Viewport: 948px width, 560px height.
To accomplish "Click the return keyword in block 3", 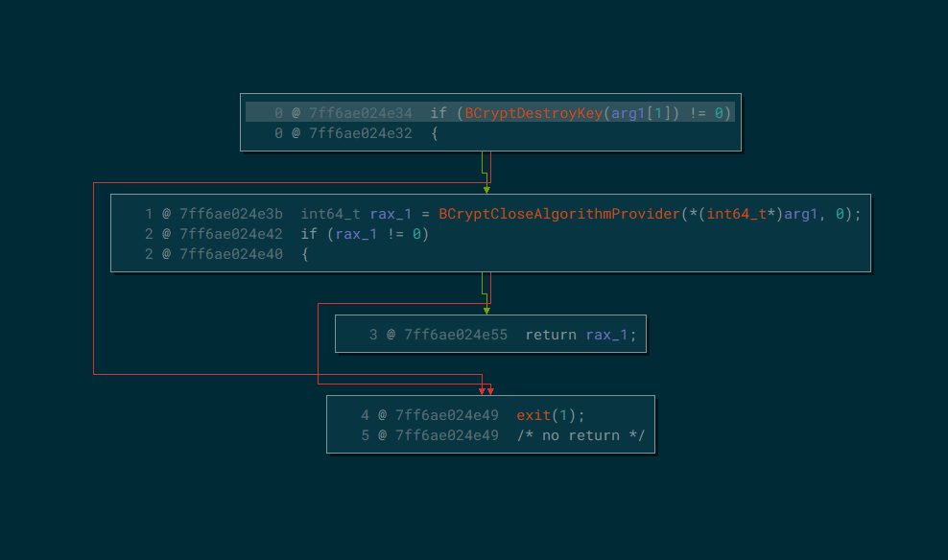I will [551, 335].
